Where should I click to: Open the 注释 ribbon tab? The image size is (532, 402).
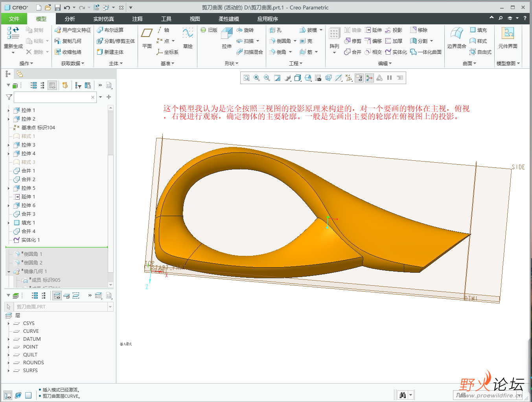(x=138, y=19)
